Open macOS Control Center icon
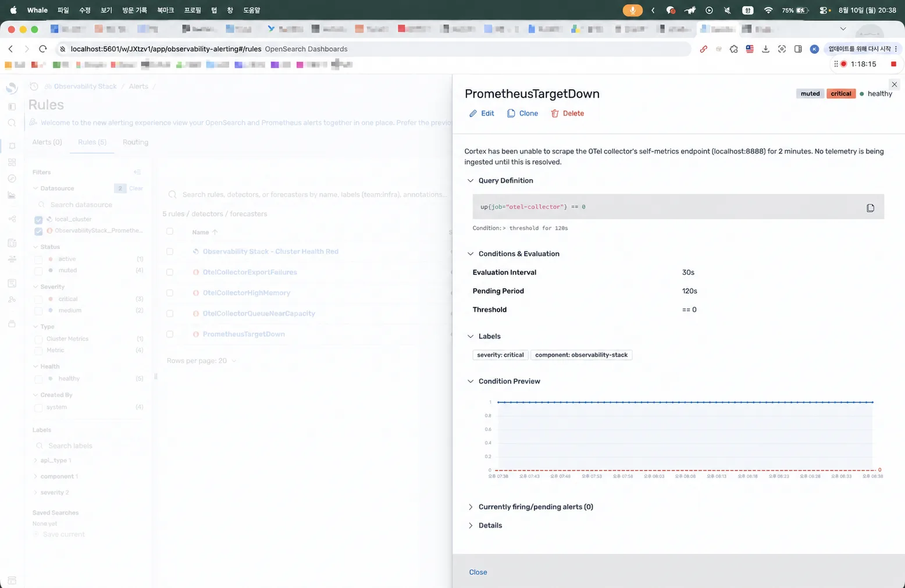Image resolution: width=905 pixels, height=588 pixels. click(x=824, y=10)
